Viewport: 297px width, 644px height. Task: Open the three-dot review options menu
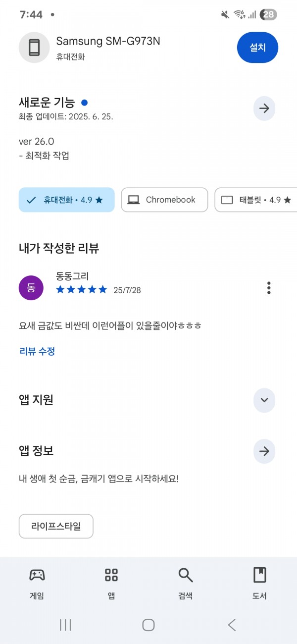coord(269,288)
